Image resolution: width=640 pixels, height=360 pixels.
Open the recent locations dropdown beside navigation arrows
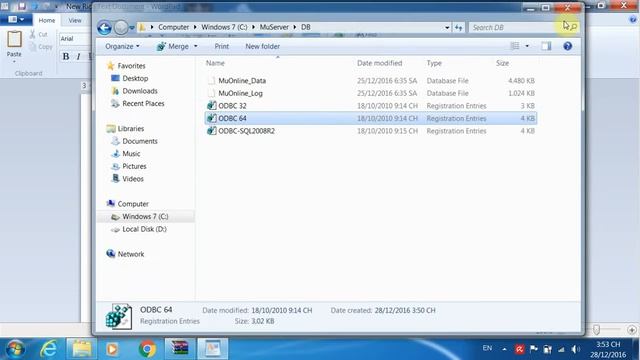click(x=132, y=28)
